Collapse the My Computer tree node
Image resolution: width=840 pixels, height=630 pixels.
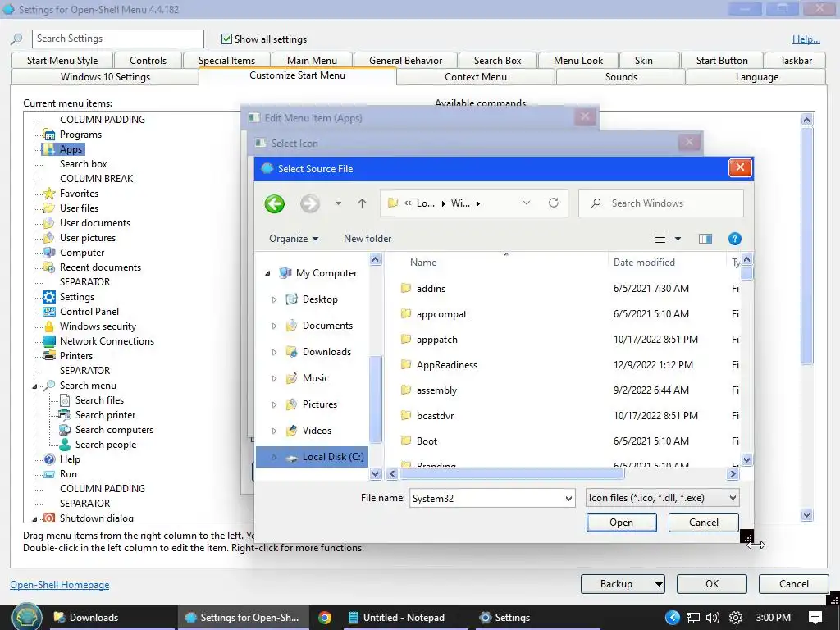pos(268,273)
